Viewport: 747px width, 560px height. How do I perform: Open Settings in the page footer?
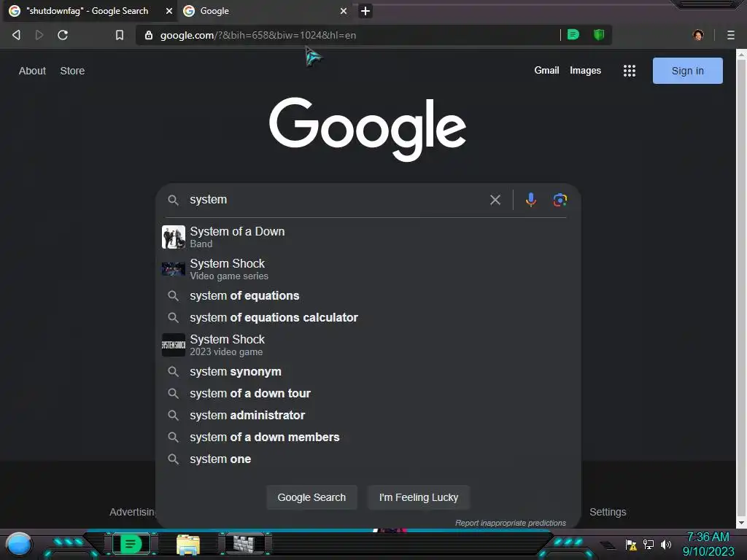[x=608, y=512]
